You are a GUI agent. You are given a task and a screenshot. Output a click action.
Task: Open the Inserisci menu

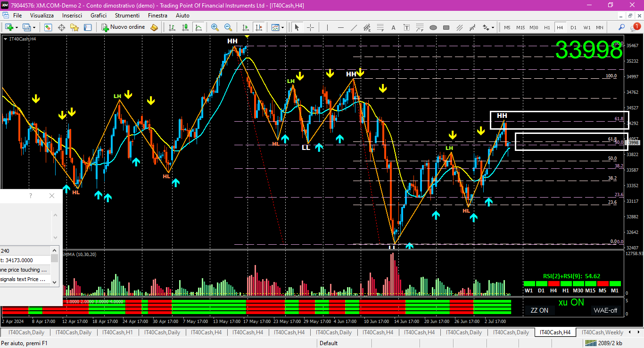72,16
